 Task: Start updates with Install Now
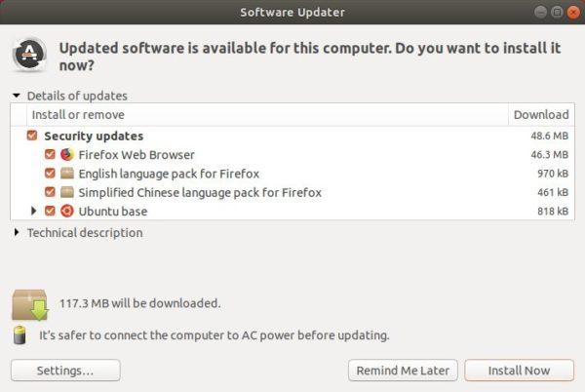tap(519, 371)
